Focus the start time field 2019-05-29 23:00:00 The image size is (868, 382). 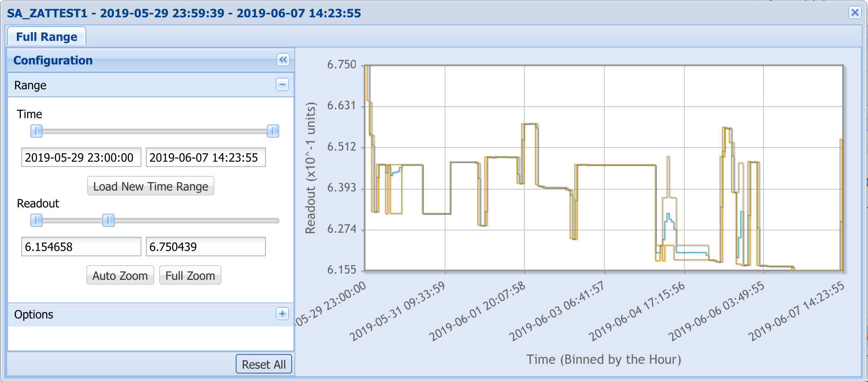pyautogui.click(x=81, y=157)
